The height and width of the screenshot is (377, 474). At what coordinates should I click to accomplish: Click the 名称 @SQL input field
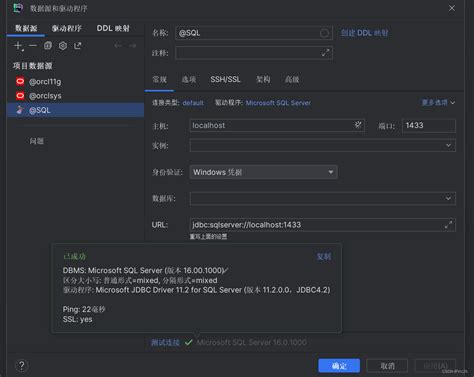click(x=254, y=33)
